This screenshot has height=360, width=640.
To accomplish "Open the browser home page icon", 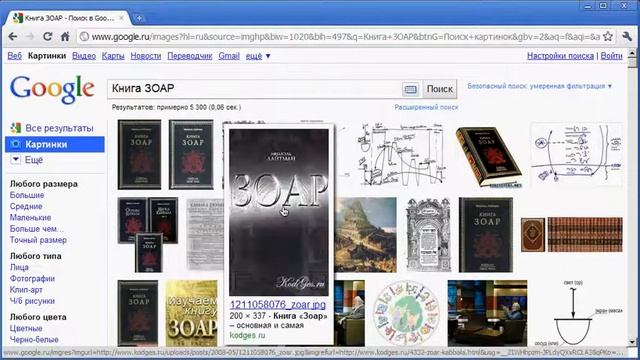I will [65, 37].
